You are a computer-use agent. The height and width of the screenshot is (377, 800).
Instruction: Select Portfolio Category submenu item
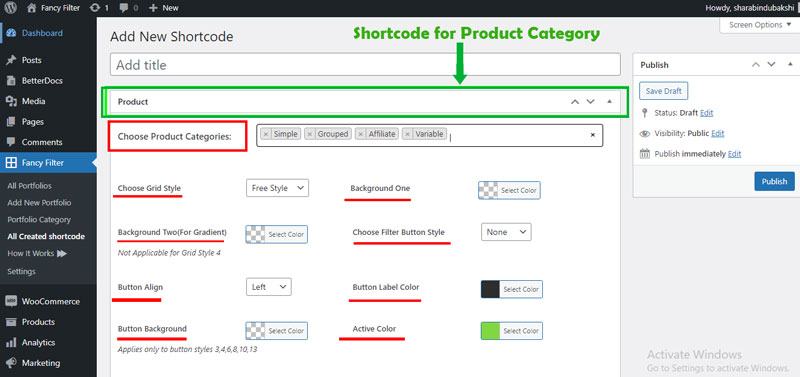pos(39,219)
